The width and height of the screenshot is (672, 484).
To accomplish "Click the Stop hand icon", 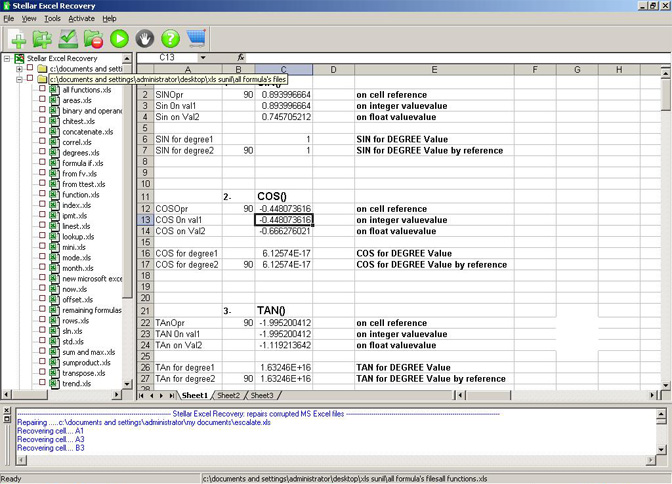I will (x=145, y=39).
